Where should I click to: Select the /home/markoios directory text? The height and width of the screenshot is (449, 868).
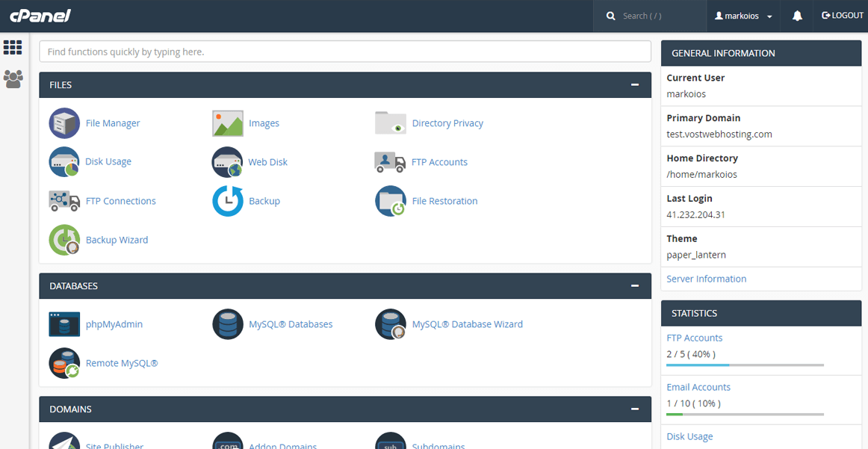point(701,174)
